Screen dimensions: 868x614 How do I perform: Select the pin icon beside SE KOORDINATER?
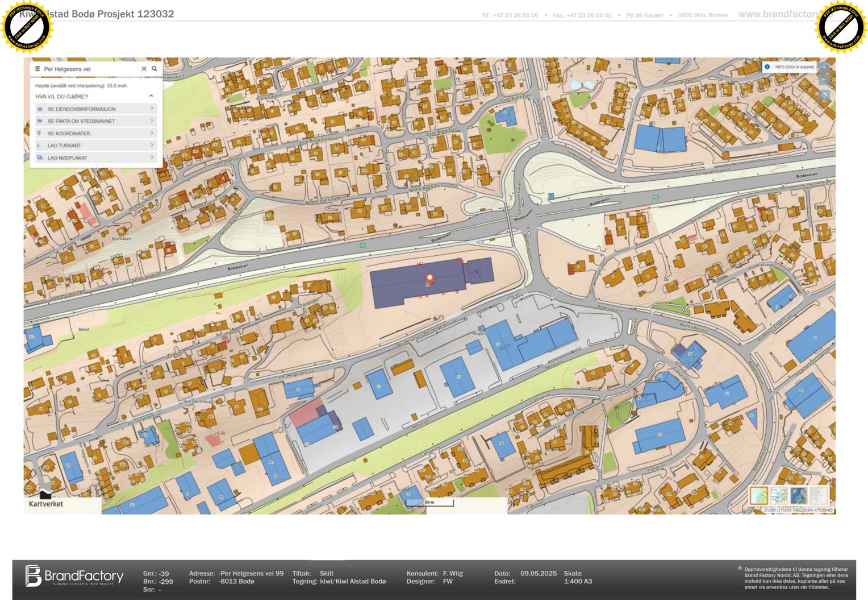pos(39,134)
